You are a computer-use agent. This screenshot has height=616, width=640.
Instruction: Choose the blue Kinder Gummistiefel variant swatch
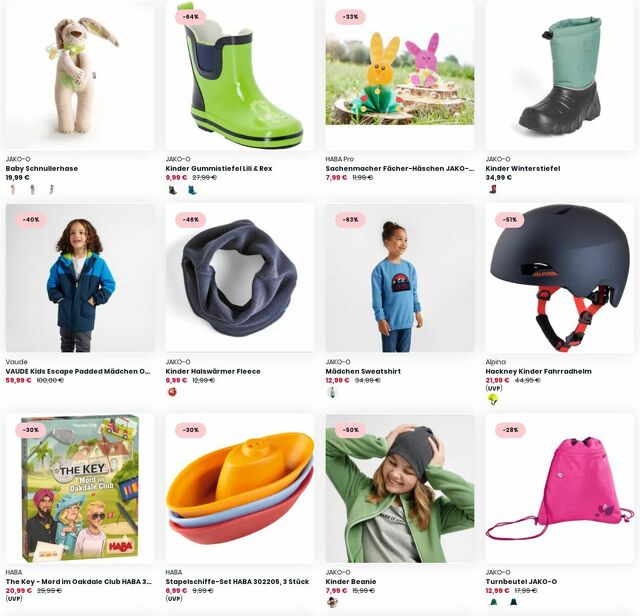pyautogui.click(x=192, y=190)
